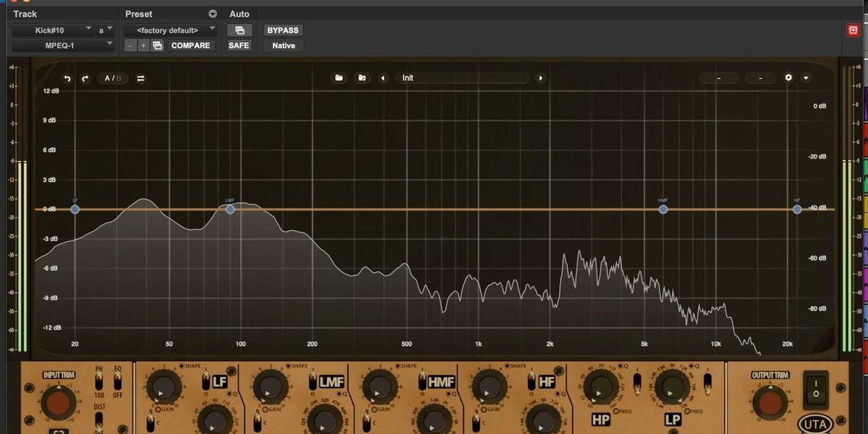868x434 pixels.
Task: Go to the next plugin preset
Action: pyautogui.click(x=540, y=78)
